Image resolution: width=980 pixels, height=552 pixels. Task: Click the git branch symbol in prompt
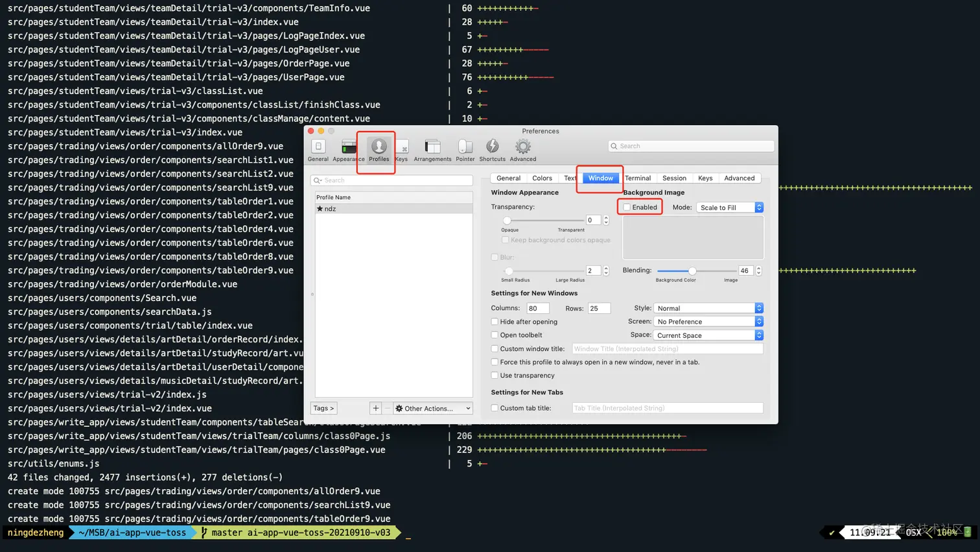[x=204, y=533]
